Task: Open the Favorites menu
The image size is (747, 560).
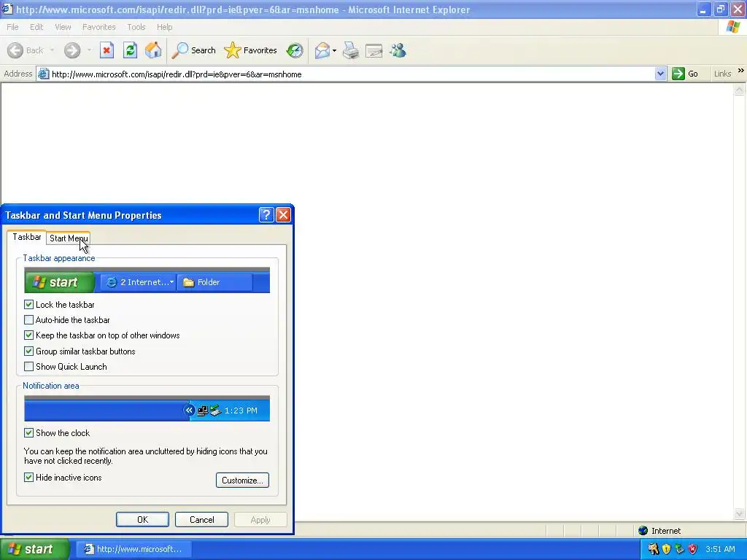Action: (x=98, y=27)
